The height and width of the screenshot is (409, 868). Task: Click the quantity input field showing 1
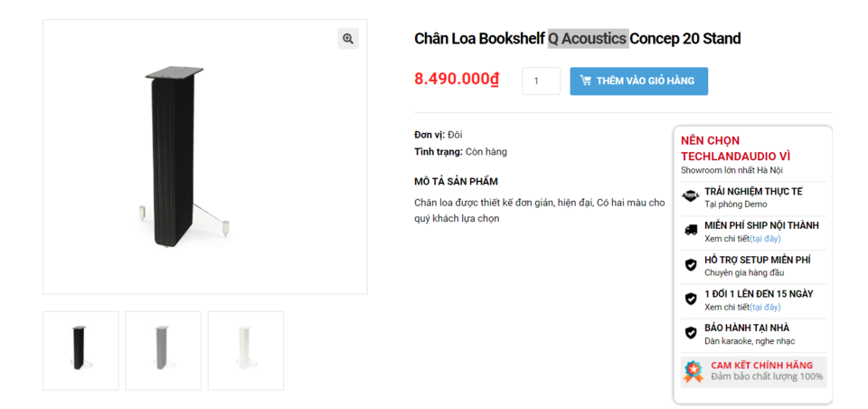click(541, 81)
